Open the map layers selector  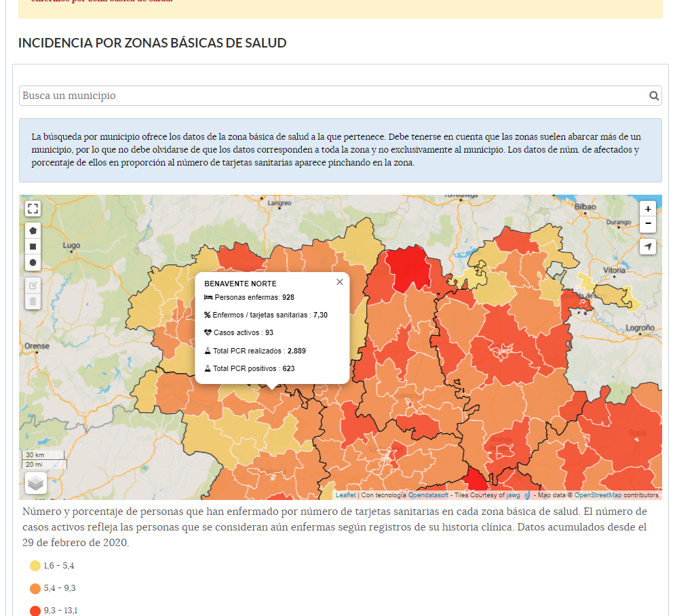36,483
